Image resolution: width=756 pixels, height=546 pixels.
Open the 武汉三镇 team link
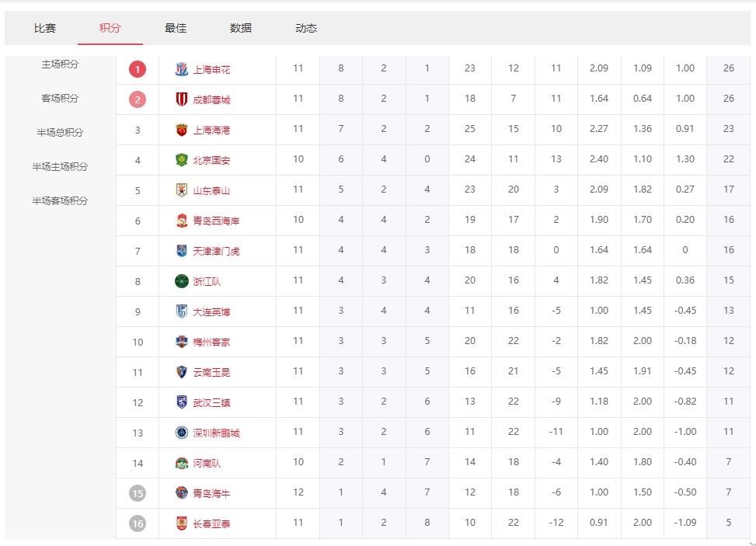tap(211, 402)
